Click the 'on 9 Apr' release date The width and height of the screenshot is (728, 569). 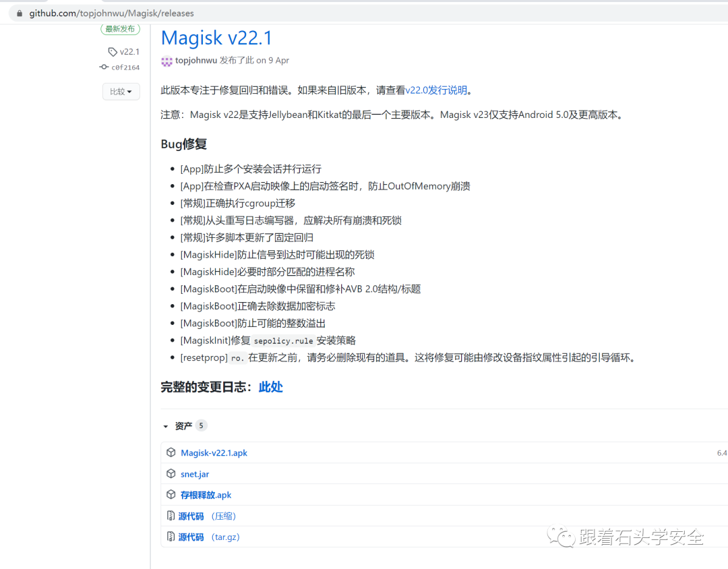[x=272, y=61]
